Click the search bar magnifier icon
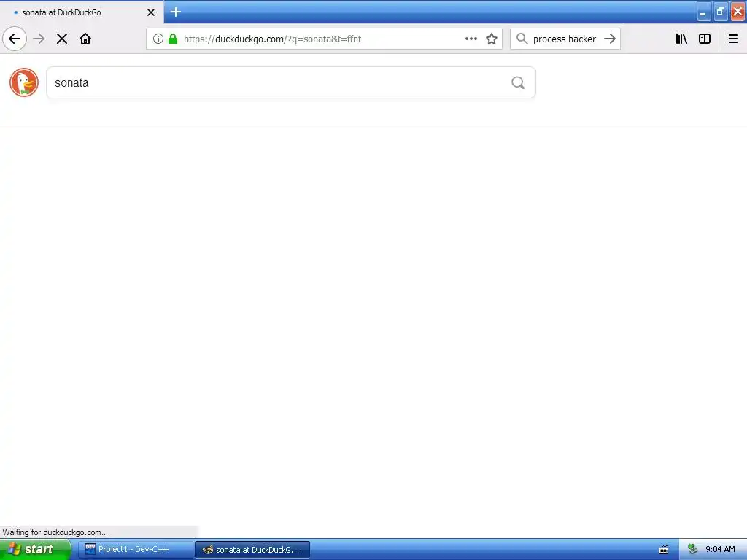 (522, 39)
